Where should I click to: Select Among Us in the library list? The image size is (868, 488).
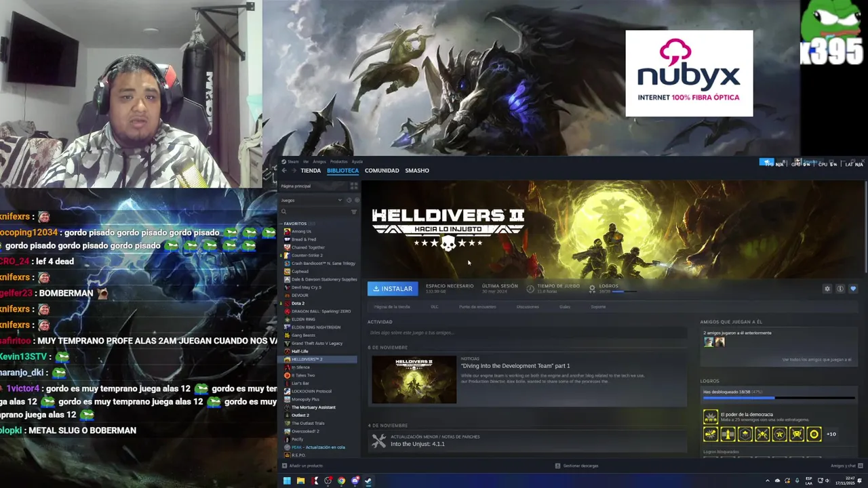[x=301, y=231]
